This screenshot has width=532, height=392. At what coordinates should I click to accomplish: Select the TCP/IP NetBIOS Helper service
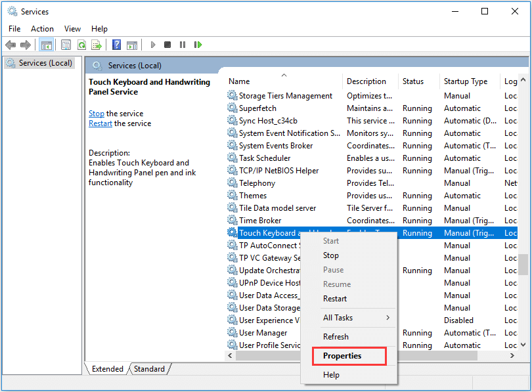pyautogui.click(x=372, y=171)
